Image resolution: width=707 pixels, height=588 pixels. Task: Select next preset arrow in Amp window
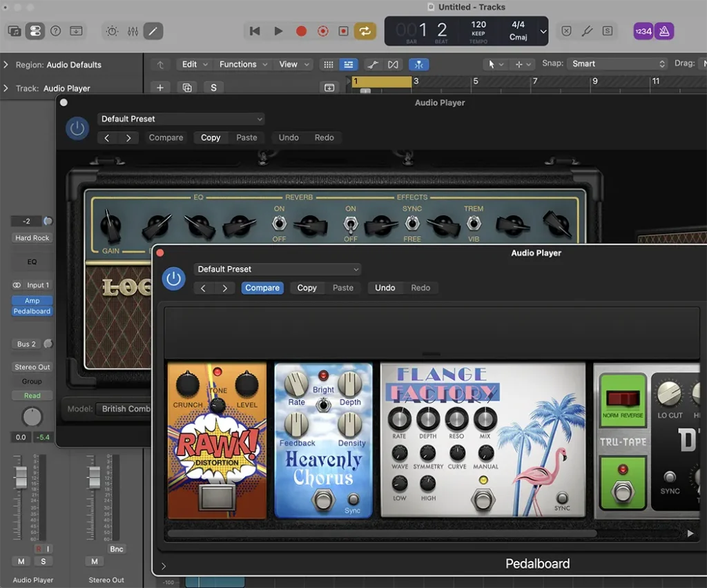(x=128, y=138)
